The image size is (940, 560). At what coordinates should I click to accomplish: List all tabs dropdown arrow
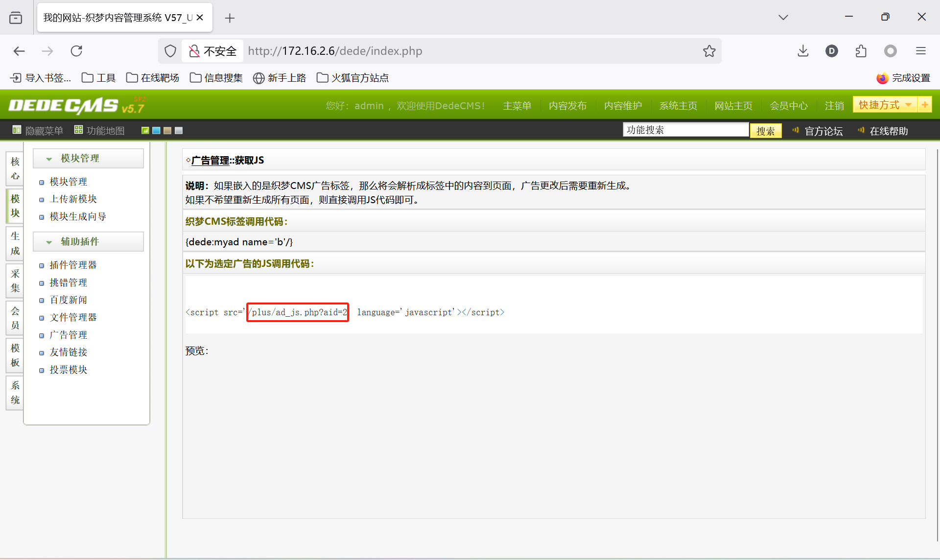click(783, 18)
